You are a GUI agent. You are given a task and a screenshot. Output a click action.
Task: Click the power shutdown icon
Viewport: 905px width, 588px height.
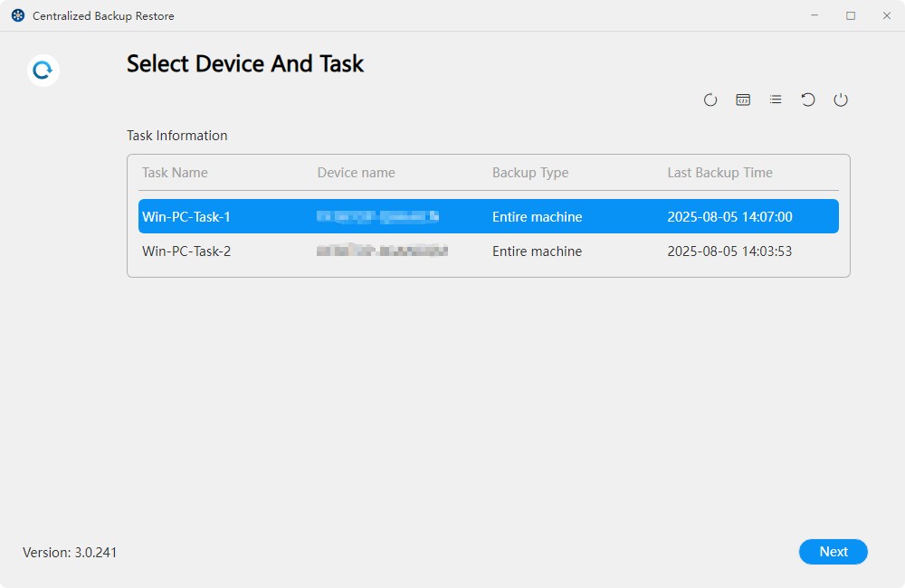[x=841, y=100]
